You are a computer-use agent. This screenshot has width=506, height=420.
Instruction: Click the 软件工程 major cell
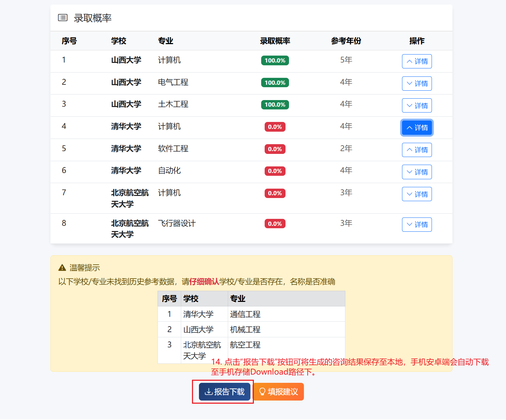(x=173, y=149)
